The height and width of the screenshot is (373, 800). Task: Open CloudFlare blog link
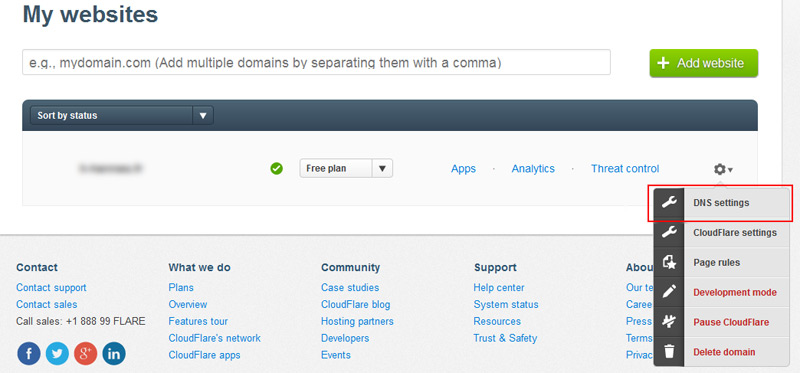(356, 304)
